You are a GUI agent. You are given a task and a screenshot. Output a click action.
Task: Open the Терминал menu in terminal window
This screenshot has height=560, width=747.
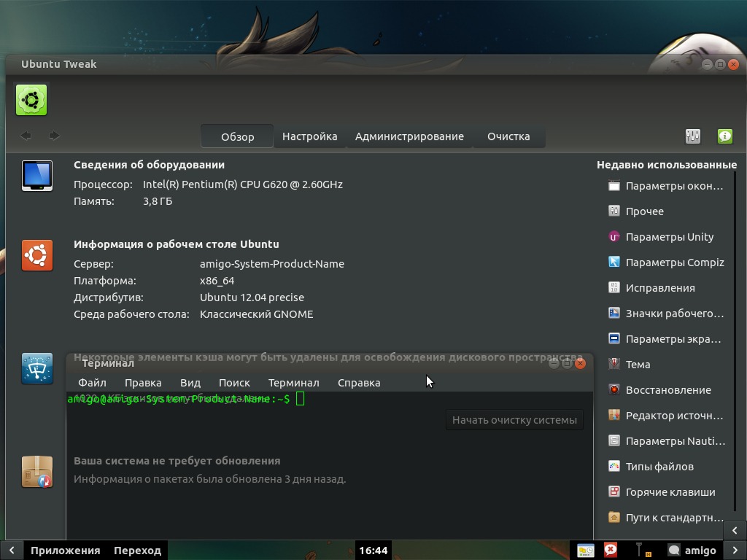point(293,383)
